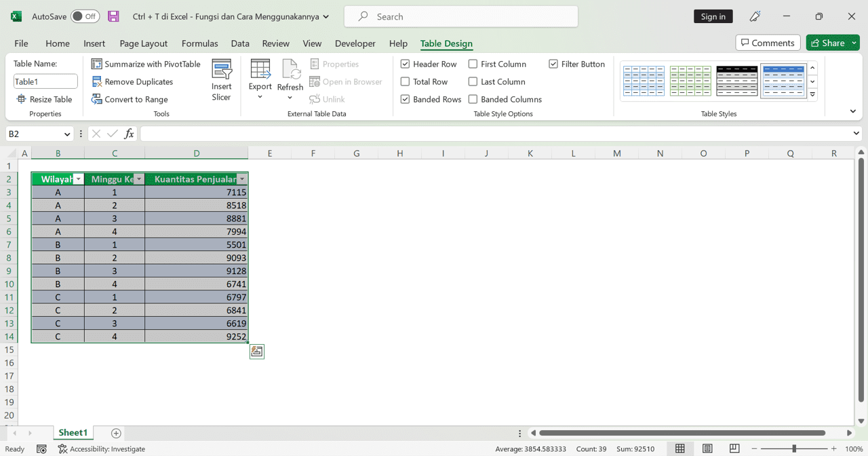Screen dimensions: 868x456
Task: Uncheck Banded Rows checkbox
Action: [405, 99]
